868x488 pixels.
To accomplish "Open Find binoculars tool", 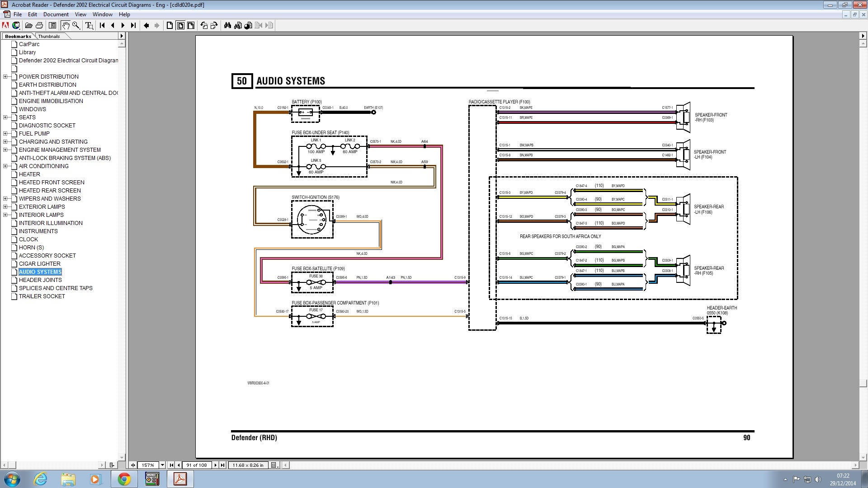I will 227,25.
